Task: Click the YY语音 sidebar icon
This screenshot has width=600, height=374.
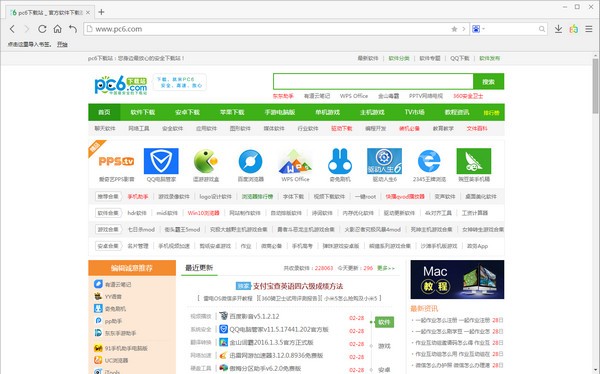Action: coord(98,296)
